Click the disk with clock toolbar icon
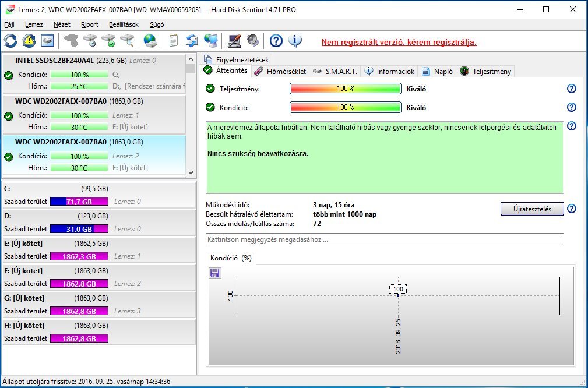 90,40
